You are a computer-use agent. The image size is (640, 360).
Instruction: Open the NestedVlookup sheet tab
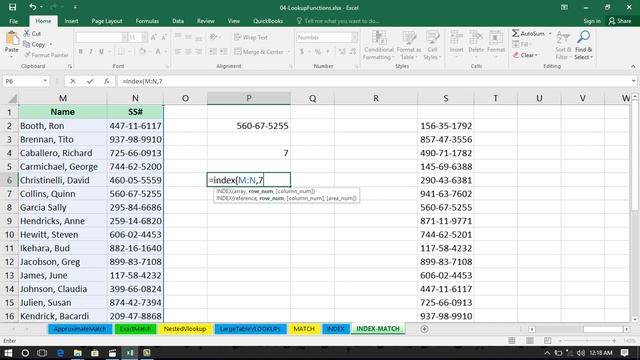point(184,329)
